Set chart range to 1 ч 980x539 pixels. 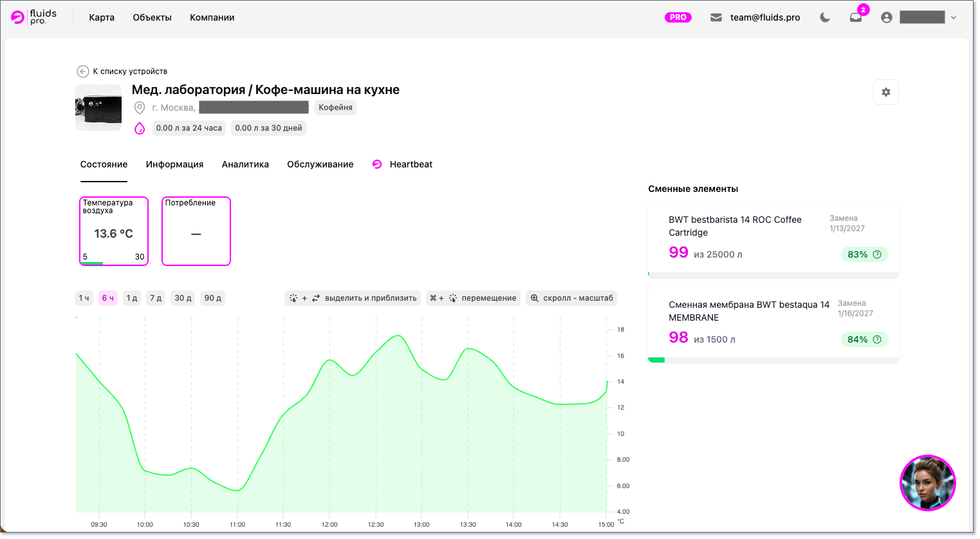[x=84, y=298]
